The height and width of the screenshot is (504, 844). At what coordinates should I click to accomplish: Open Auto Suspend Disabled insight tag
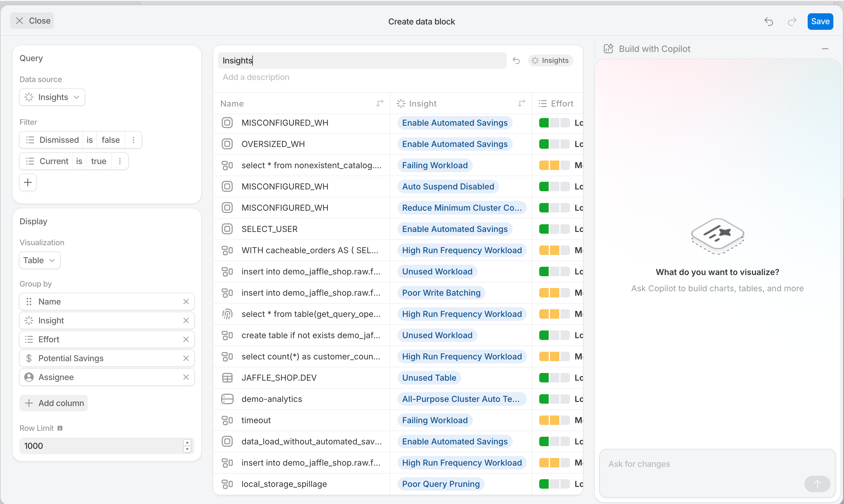(x=448, y=186)
